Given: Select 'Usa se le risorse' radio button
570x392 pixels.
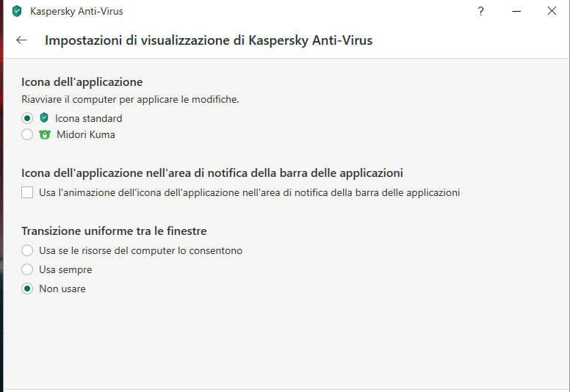Looking at the screenshot, I should (x=27, y=250).
